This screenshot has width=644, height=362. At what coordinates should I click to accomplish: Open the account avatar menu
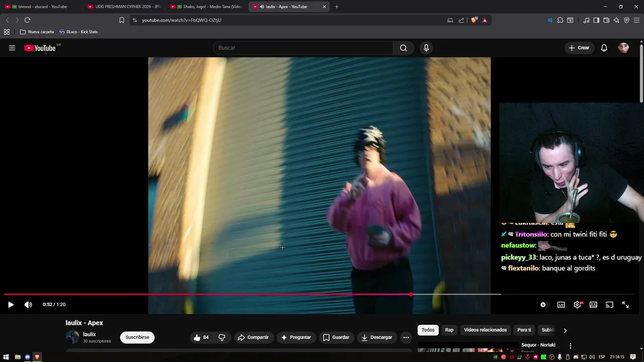coord(623,48)
